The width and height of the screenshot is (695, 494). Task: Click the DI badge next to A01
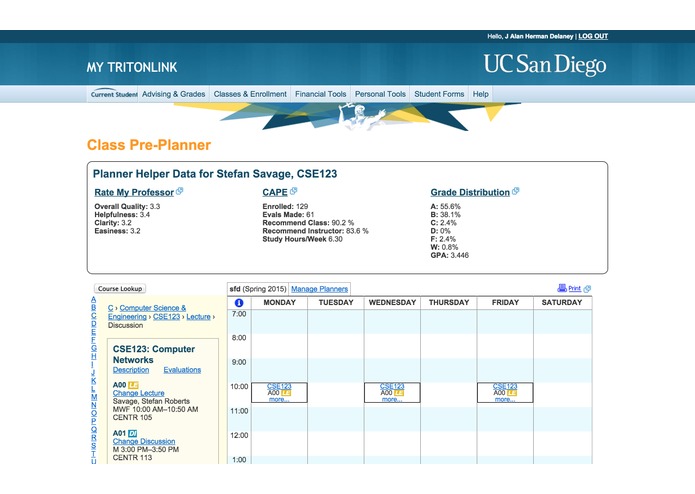click(133, 433)
